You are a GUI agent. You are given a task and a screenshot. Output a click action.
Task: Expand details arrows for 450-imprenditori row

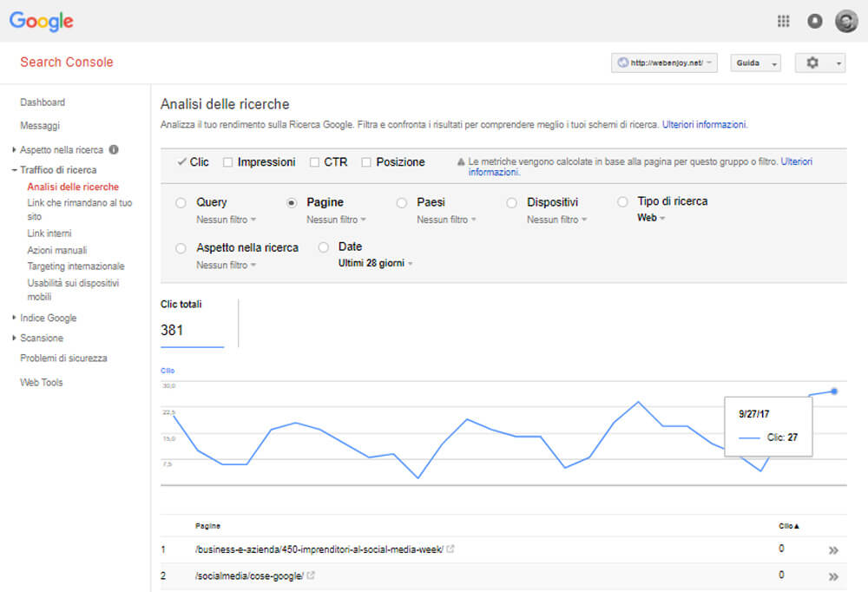pyautogui.click(x=833, y=550)
